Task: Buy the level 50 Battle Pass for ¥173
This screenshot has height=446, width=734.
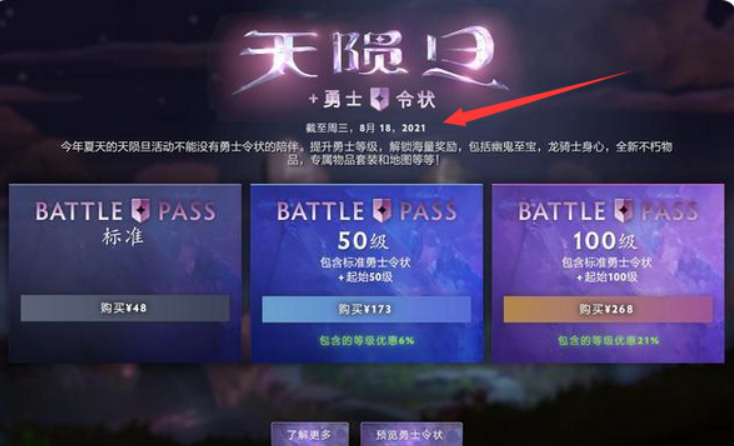Action: tap(366, 309)
